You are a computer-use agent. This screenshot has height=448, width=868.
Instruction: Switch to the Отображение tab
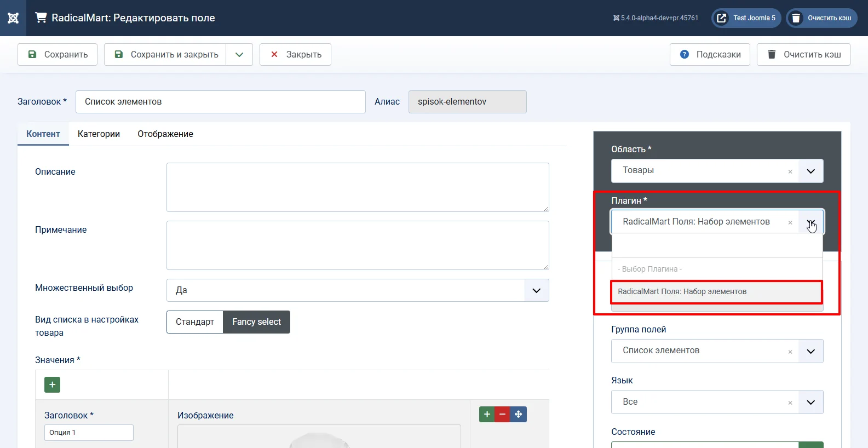(165, 134)
